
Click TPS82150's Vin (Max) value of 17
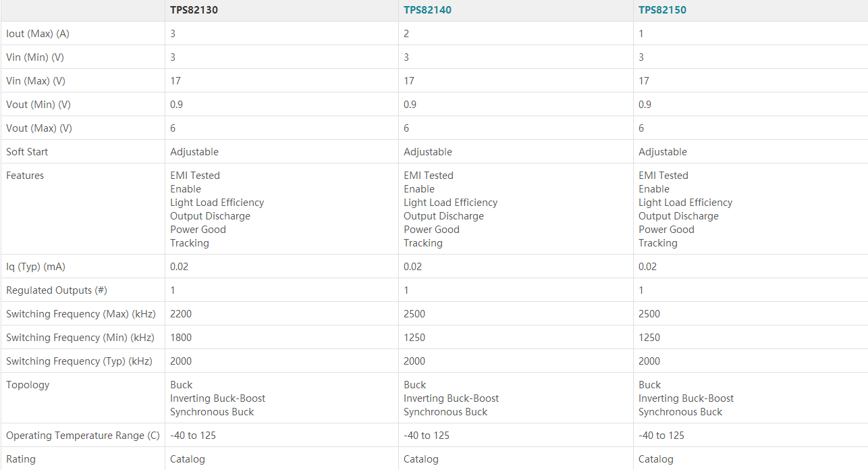644,81
